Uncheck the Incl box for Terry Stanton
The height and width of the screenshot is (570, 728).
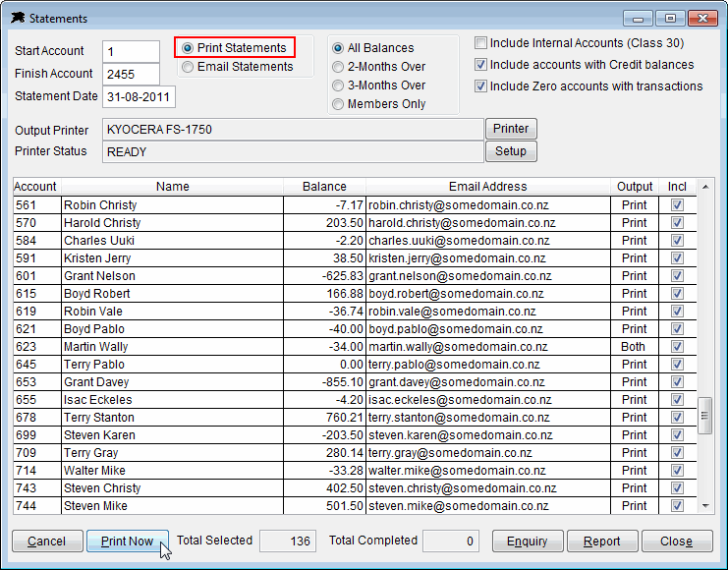pos(677,417)
